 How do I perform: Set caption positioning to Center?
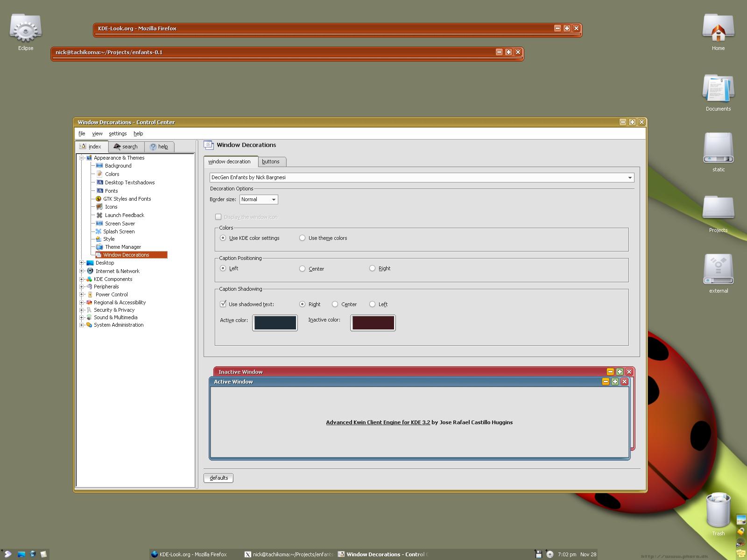point(311,269)
